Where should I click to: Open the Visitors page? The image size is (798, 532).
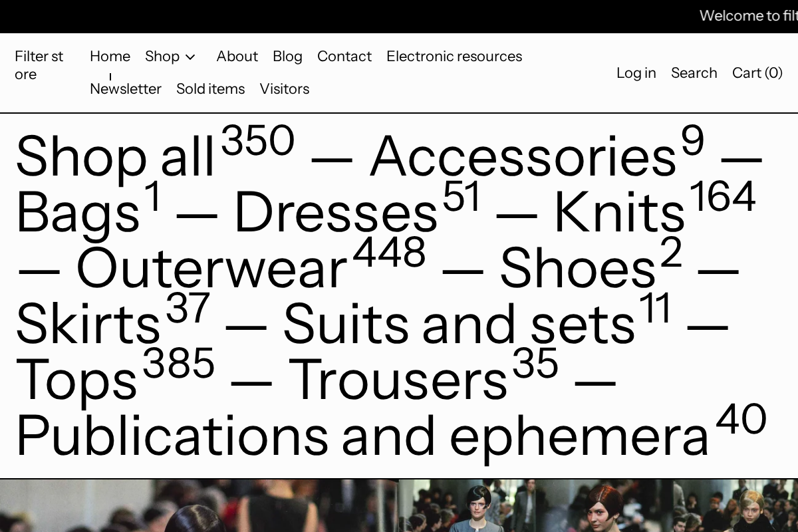pos(285,88)
